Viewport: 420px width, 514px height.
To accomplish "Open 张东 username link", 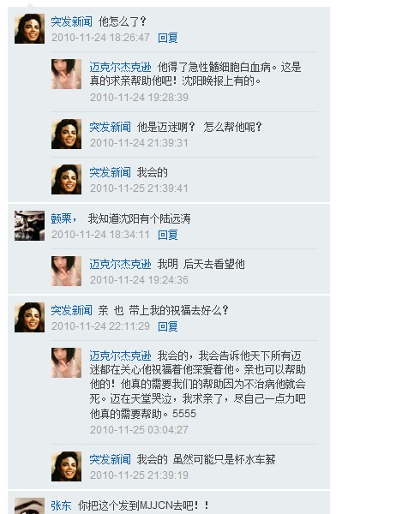I will (x=61, y=505).
